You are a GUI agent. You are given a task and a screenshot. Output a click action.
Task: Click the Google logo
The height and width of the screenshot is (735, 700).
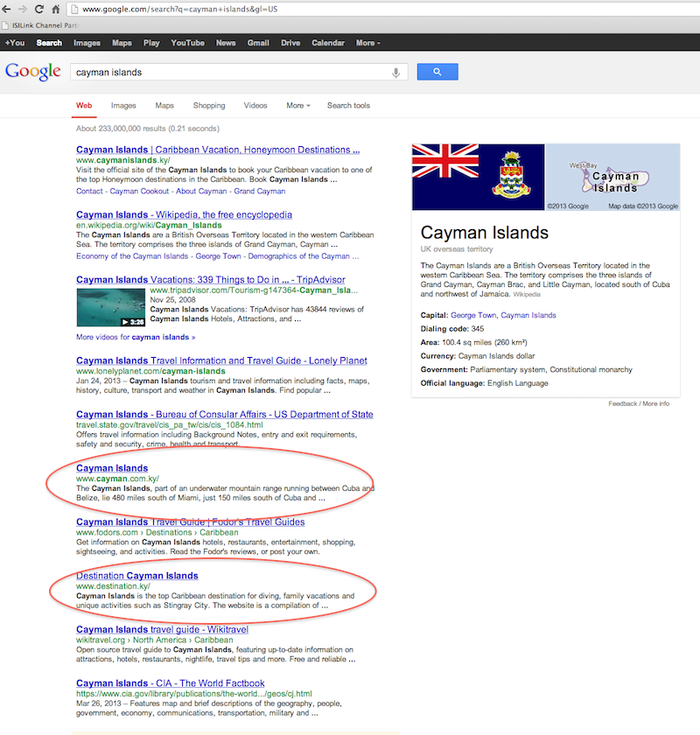click(x=33, y=72)
